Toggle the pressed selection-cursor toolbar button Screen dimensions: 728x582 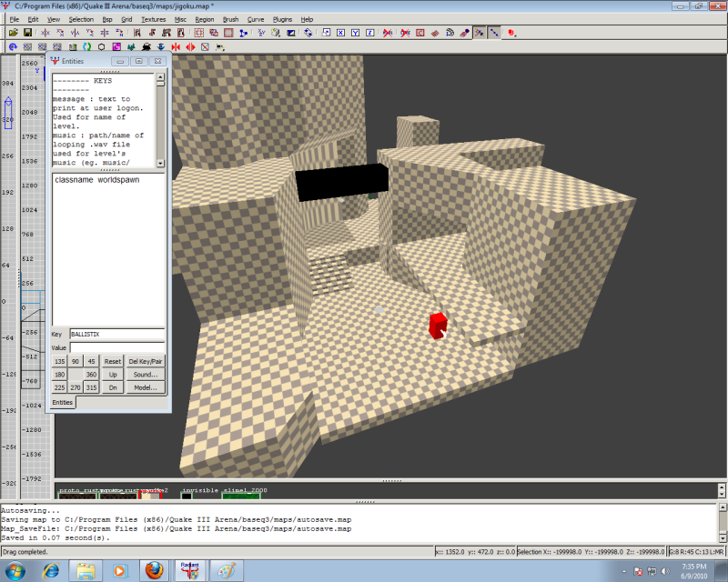(x=480, y=33)
